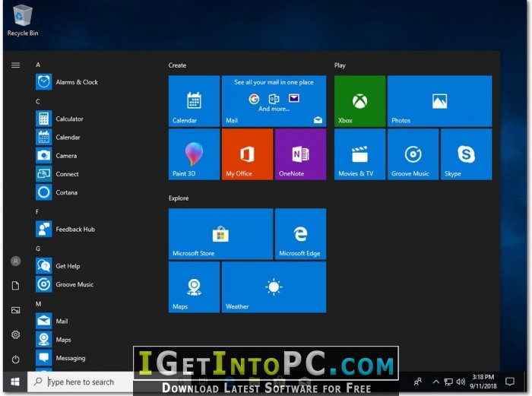Open the Action Center notifications icon
This screenshot has width=532, height=396.
510,382
